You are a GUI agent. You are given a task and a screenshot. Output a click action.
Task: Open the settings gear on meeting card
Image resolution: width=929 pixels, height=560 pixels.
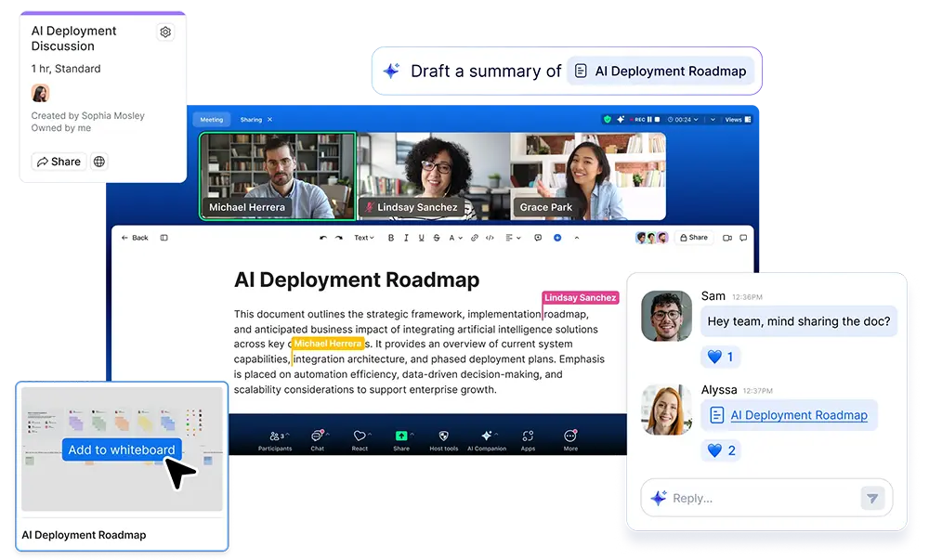coord(165,32)
